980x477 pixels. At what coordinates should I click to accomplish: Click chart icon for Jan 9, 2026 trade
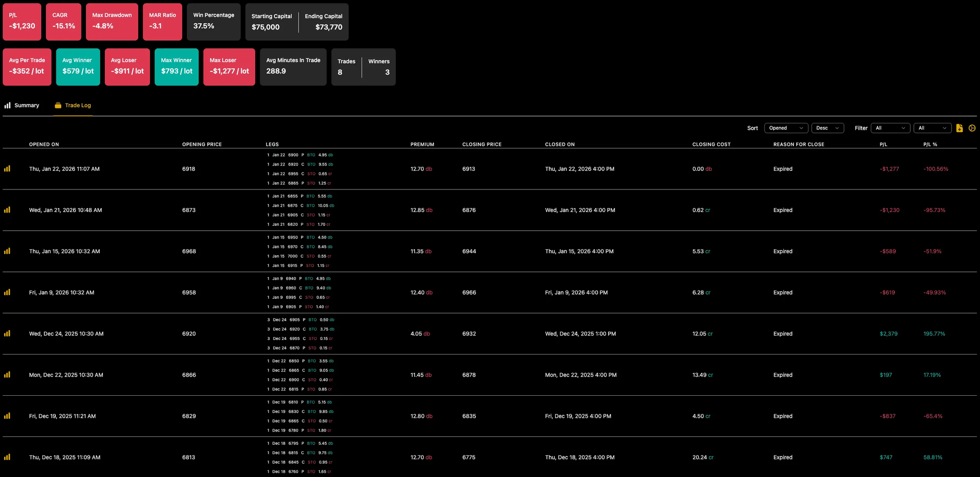point(7,292)
